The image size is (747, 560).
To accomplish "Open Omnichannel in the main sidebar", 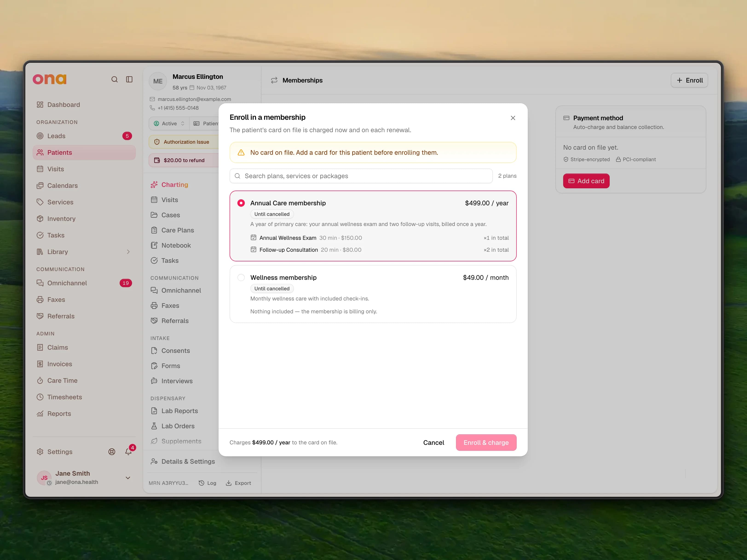I will click(x=84, y=283).
